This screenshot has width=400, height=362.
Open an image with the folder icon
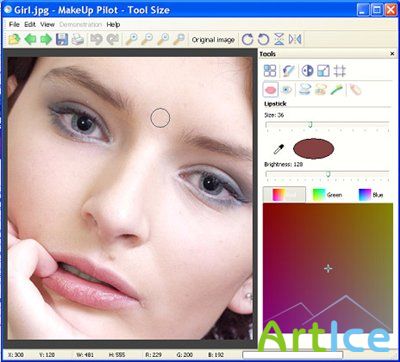[14, 40]
